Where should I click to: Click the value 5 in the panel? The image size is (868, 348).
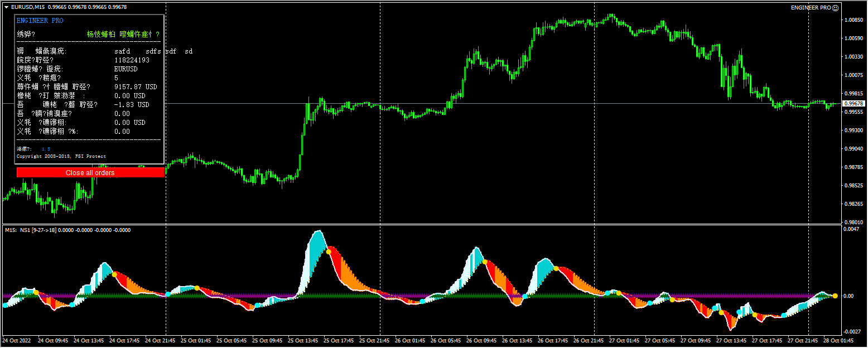click(x=116, y=78)
